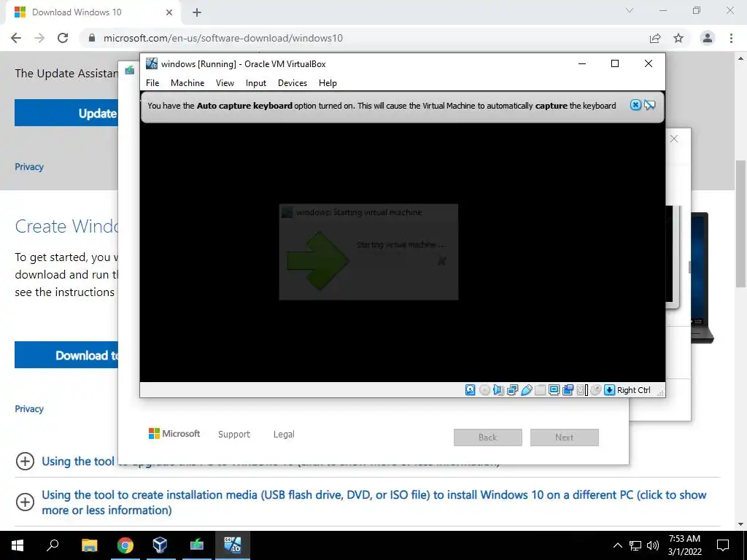Open File Explorer from taskbar
The width and height of the screenshot is (747, 560).
(89, 545)
